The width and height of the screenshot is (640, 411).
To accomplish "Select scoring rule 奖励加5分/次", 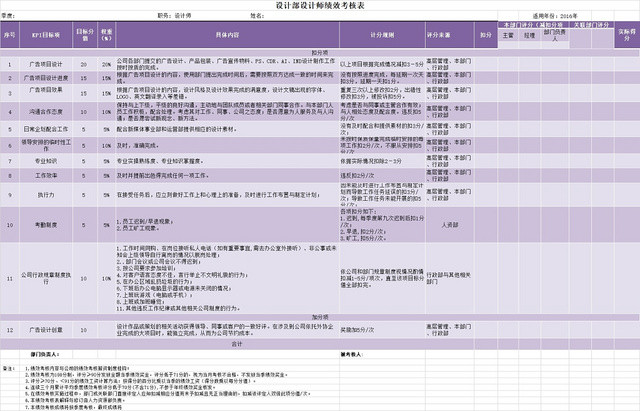I will pos(382,330).
